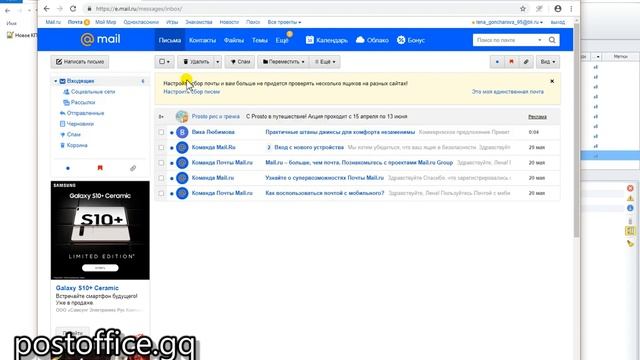The image size is (640, 360).
Task: Click the page vertical scrollbar
Action: pos(576,131)
